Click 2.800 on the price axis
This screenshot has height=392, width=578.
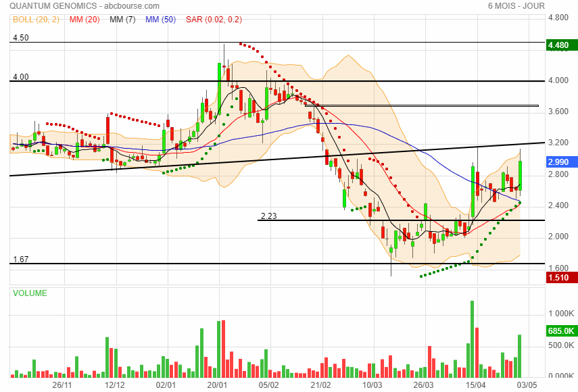point(558,174)
